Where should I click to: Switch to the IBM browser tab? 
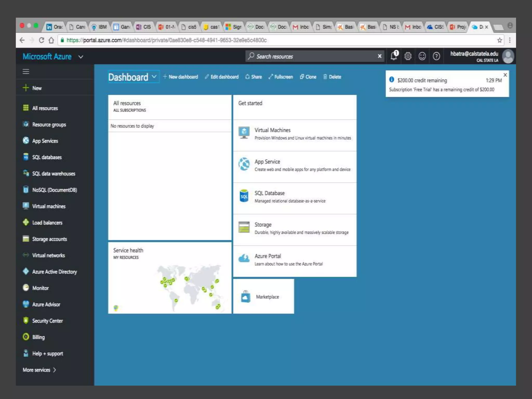pos(100,27)
